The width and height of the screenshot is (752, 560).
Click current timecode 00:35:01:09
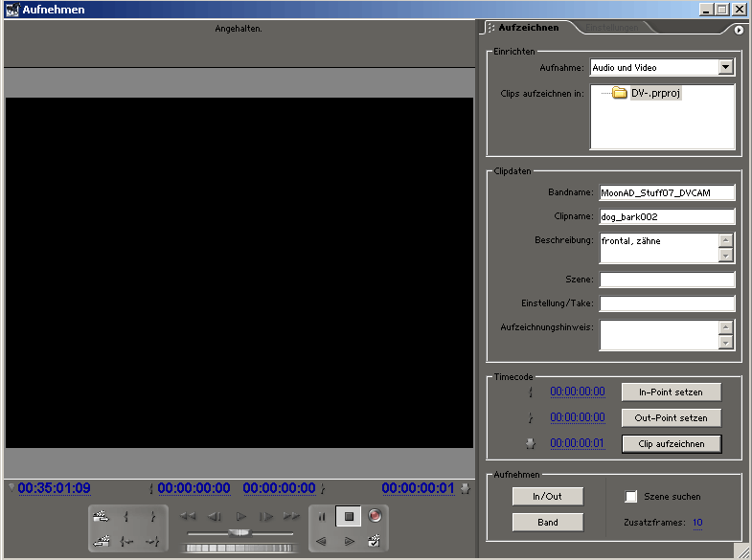(x=55, y=488)
